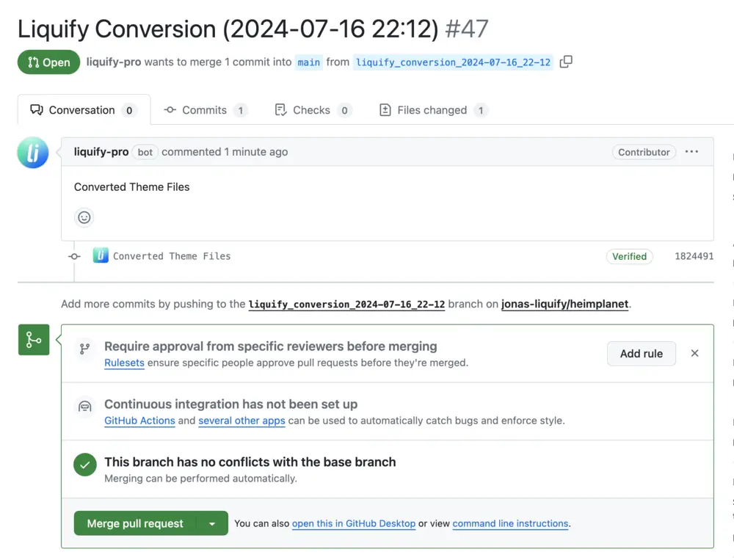
Task: Open the liquify_conversion head branch link in the header
Action: click(x=453, y=62)
